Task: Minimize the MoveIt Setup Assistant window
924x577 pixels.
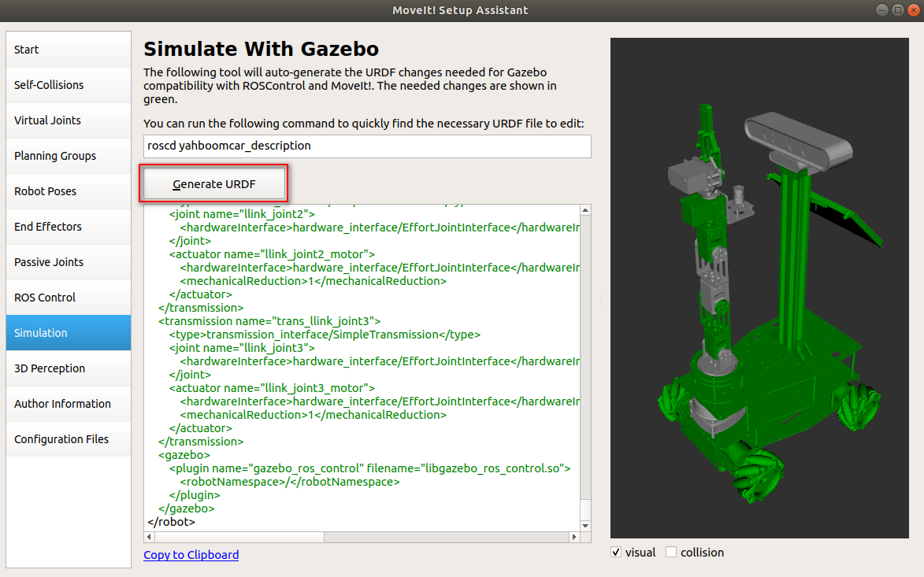Action: (x=882, y=10)
